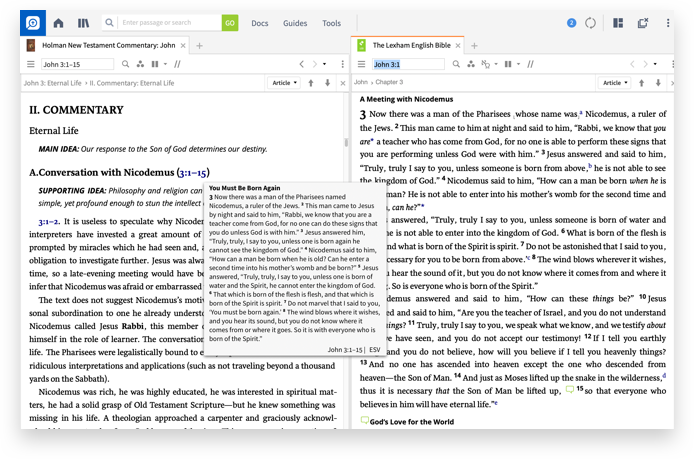Open the Library books icon
Image resolution: width=694 pixels, height=459 pixels.
(x=83, y=23)
